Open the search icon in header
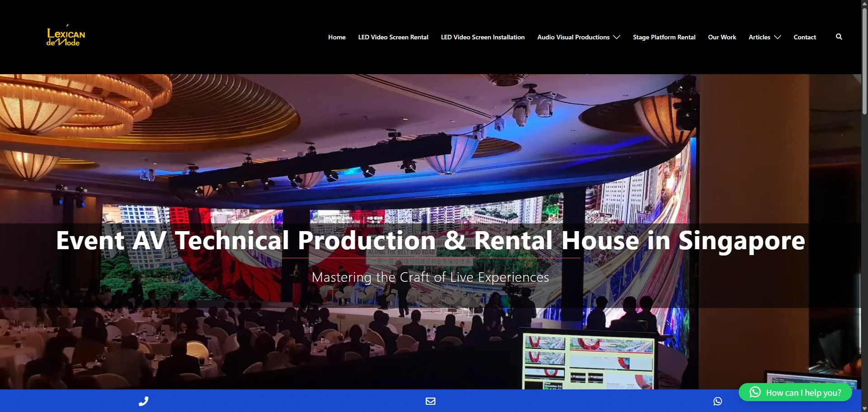 [x=839, y=37]
